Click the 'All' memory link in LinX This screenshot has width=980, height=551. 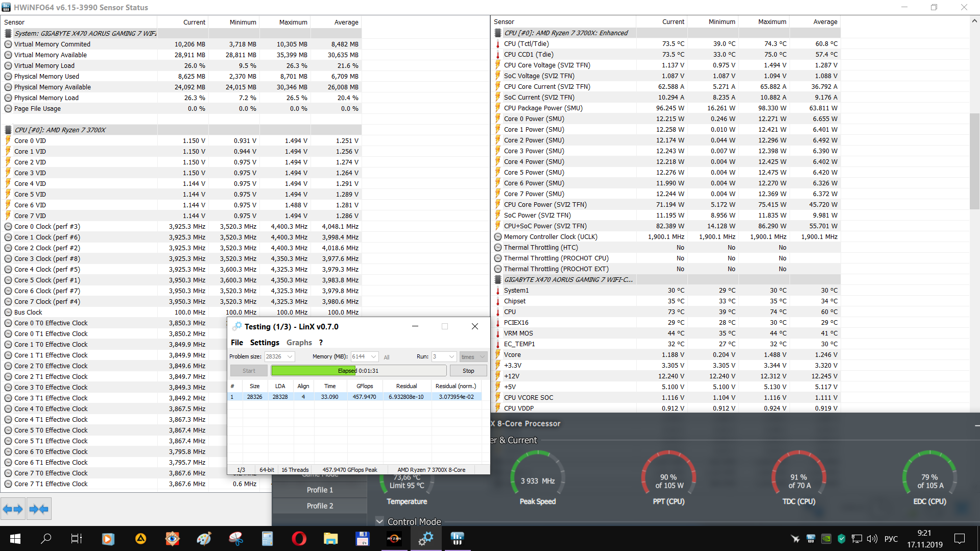pos(387,357)
